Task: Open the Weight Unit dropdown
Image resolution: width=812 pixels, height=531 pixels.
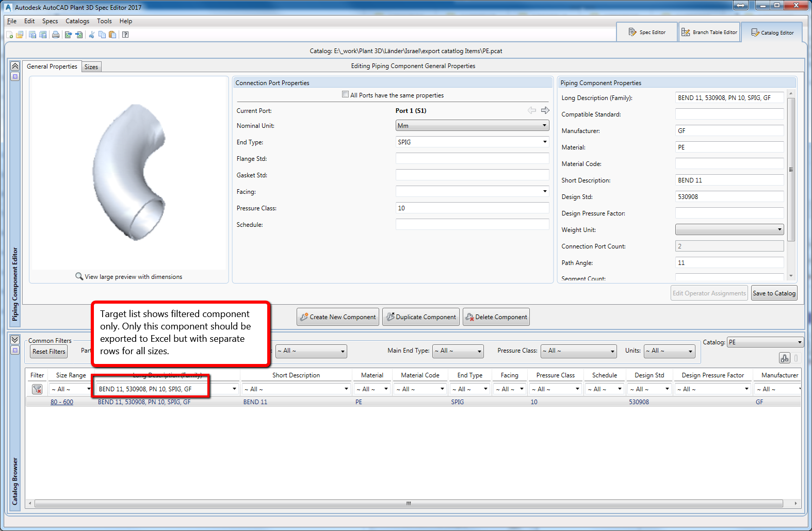Action: tap(729, 229)
